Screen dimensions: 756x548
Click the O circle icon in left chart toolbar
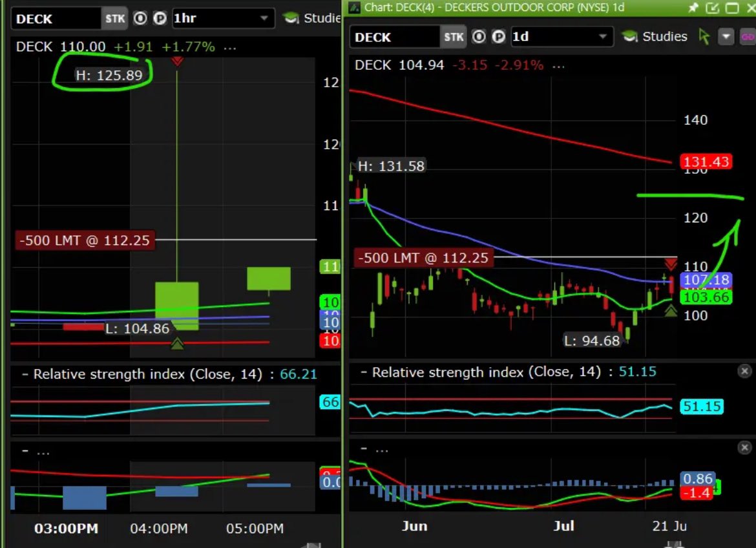[x=140, y=18]
